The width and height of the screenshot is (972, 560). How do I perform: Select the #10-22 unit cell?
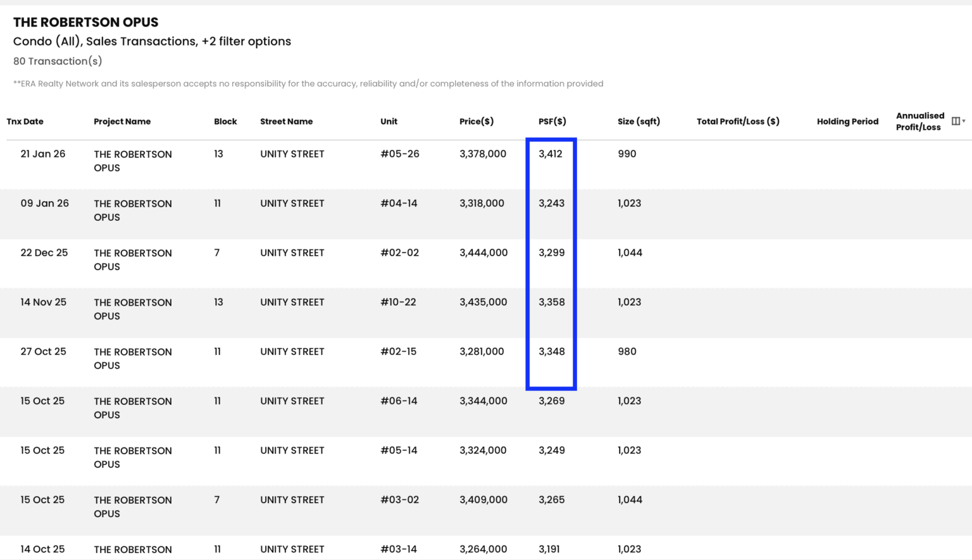[x=398, y=302]
